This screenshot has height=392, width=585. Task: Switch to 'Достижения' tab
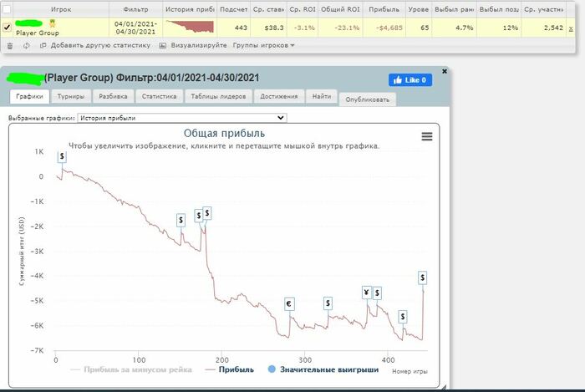[x=278, y=96]
